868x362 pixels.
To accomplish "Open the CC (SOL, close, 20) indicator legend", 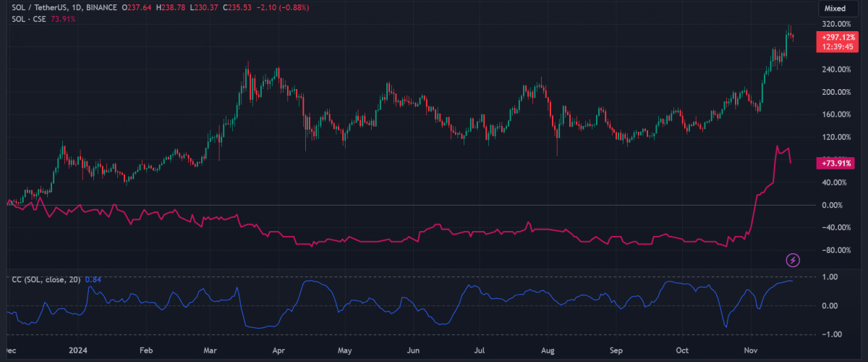I will pyautogui.click(x=45, y=279).
